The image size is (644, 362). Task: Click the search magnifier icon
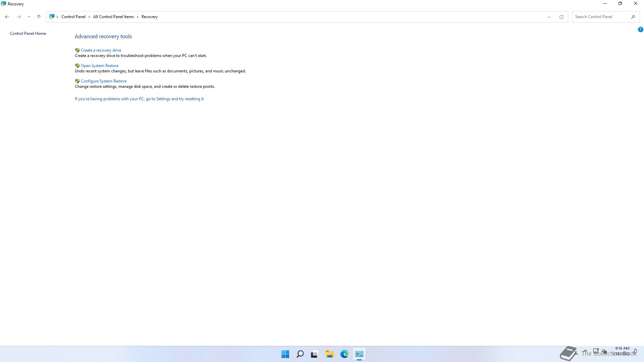tap(633, 17)
